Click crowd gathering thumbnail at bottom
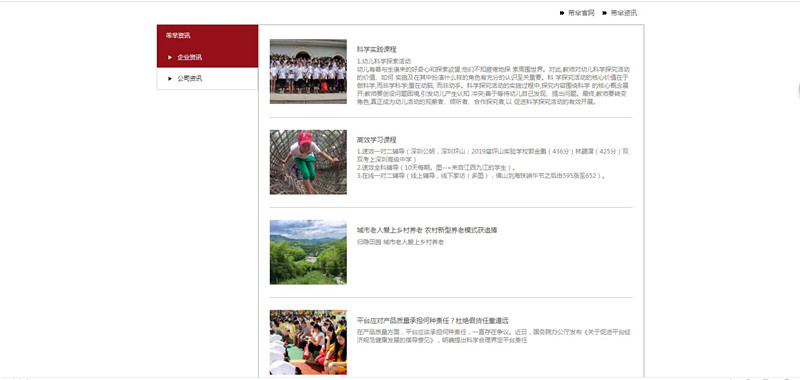Image resolution: width=800 pixels, height=380 pixels. pyautogui.click(x=308, y=342)
